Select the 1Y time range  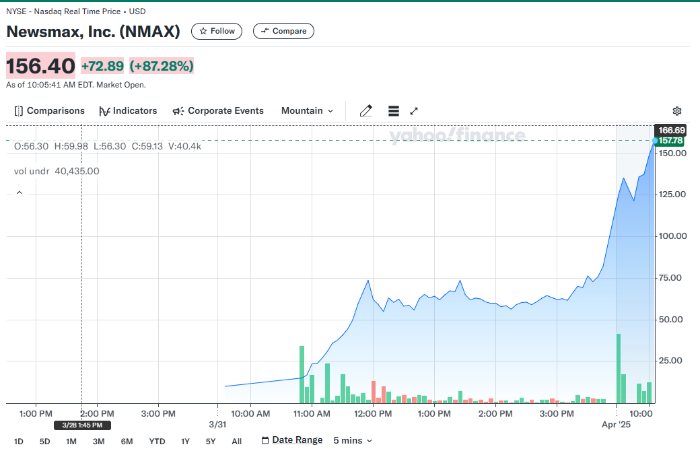(185, 441)
